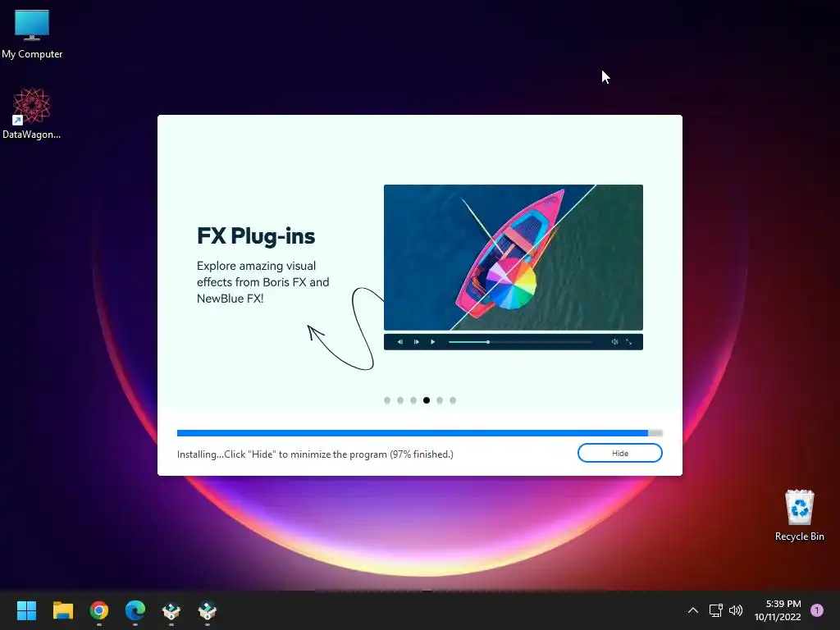
Task: Open Google Chrome from the taskbar
Action: (99, 610)
